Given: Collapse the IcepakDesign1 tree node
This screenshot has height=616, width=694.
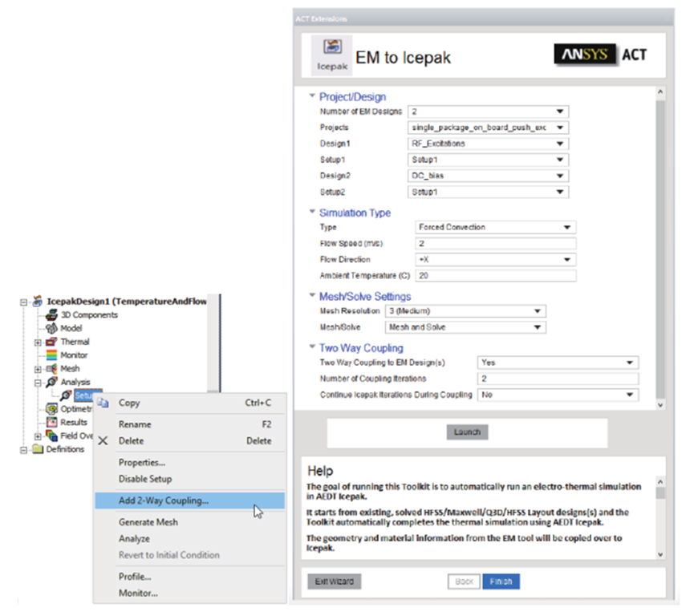Looking at the screenshot, I should click(x=23, y=302).
